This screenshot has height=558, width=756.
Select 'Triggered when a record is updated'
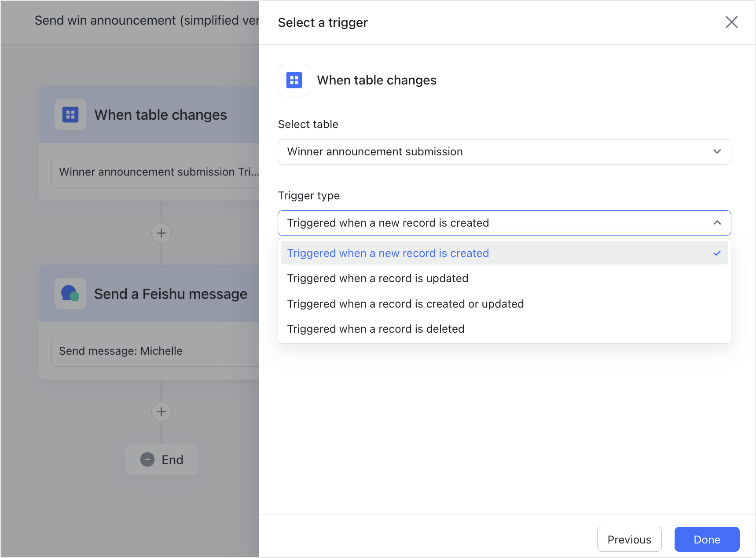378,279
